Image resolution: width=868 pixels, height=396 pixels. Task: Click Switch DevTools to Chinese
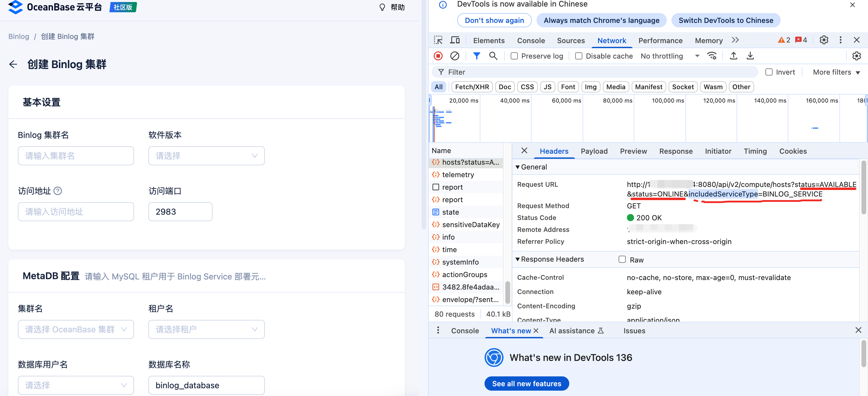tap(726, 20)
